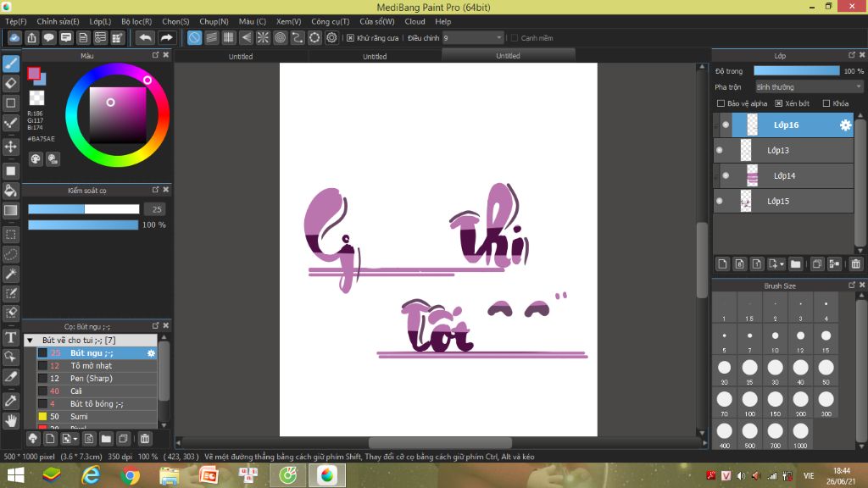The height and width of the screenshot is (488, 868).
Task: Select the Eraser tool in left toolbar
Action: coord(10,84)
